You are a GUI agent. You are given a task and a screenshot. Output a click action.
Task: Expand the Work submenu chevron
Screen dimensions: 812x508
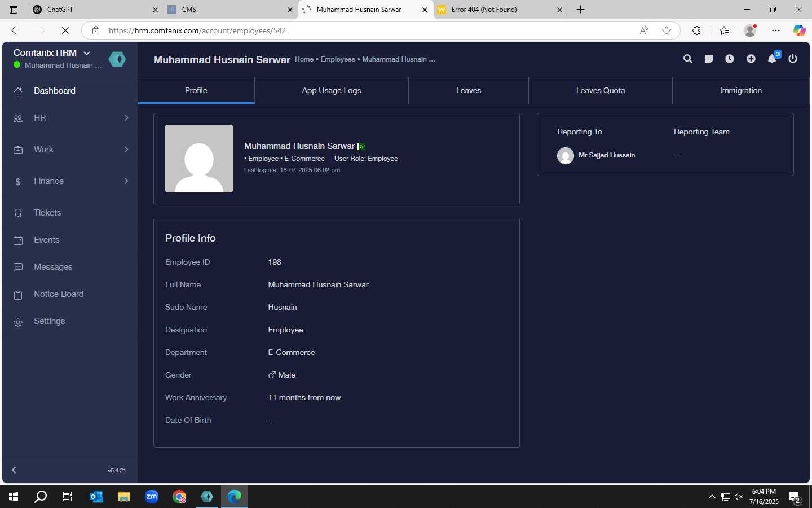coord(126,149)
